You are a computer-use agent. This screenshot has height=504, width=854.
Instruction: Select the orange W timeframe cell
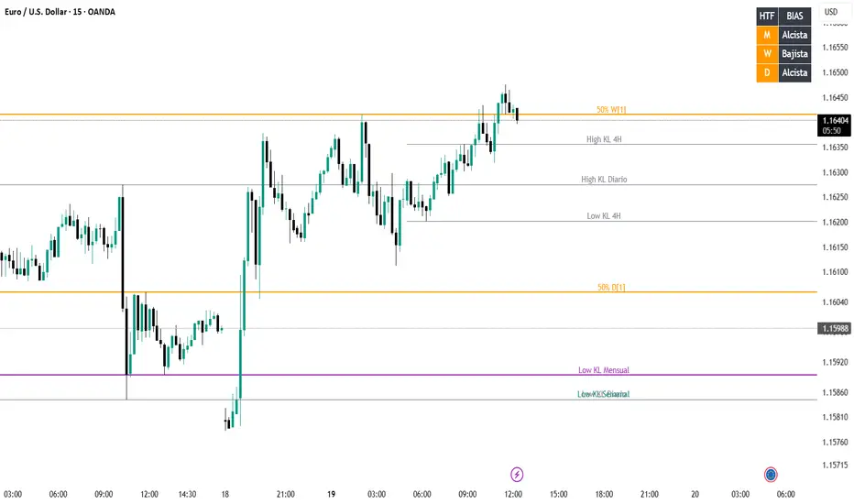767,54
